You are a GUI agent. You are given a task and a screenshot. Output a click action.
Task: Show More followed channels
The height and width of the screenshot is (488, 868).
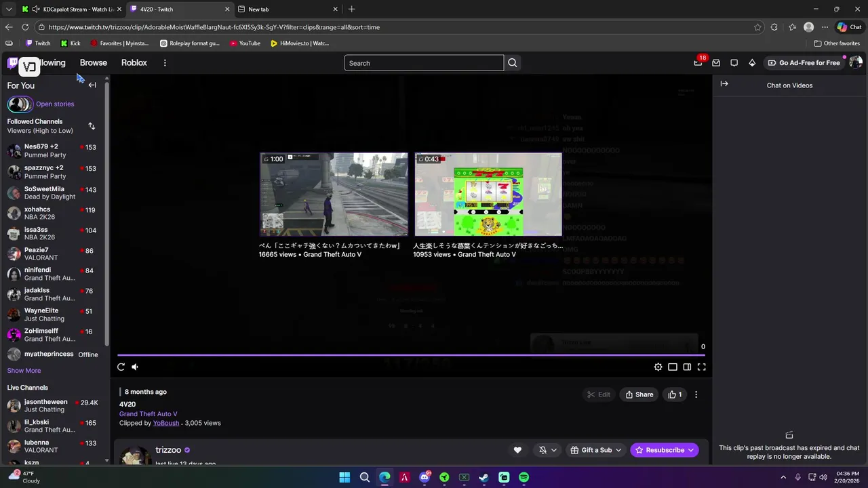(24, 371)
